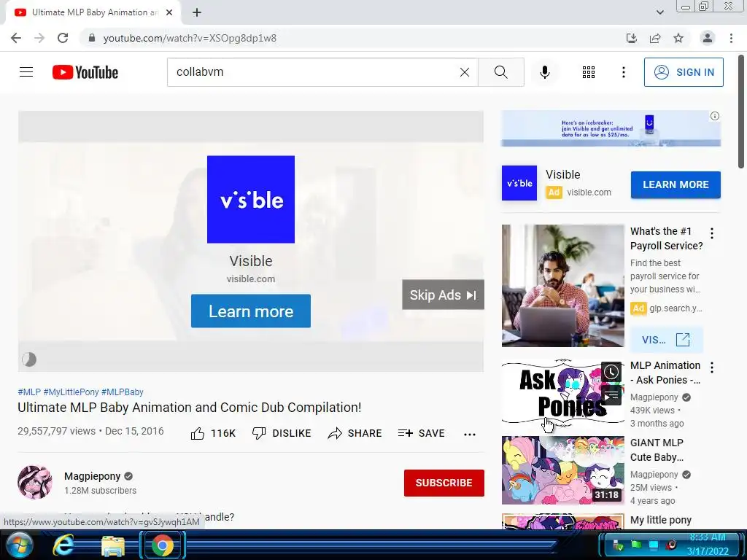Open a new browser tab

[x=197, y=12]
